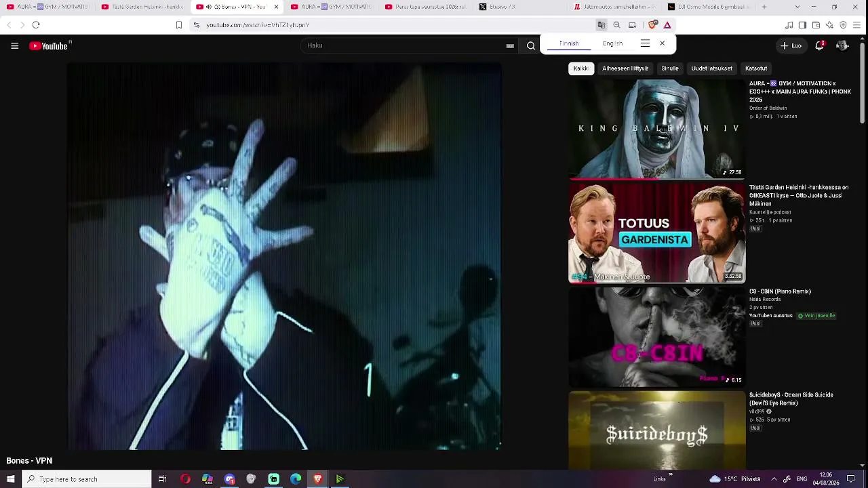
Task: Click the Brave Shields lion icon
Action: (652, 25)
